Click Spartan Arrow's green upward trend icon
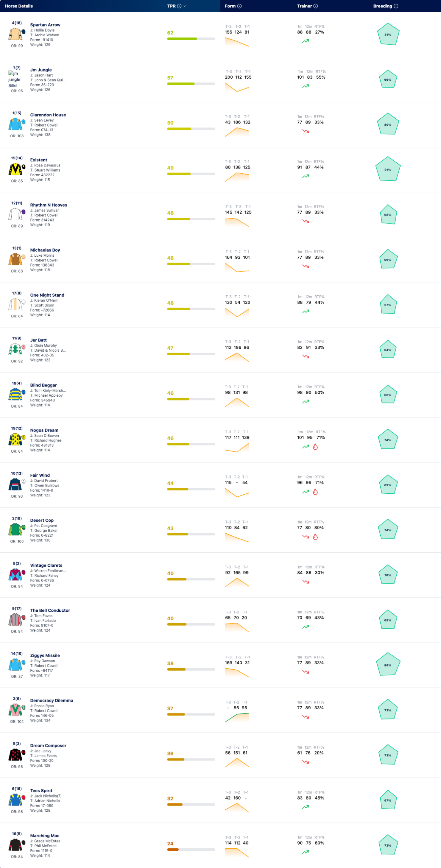The image size is (441, 868). (305, 41)
